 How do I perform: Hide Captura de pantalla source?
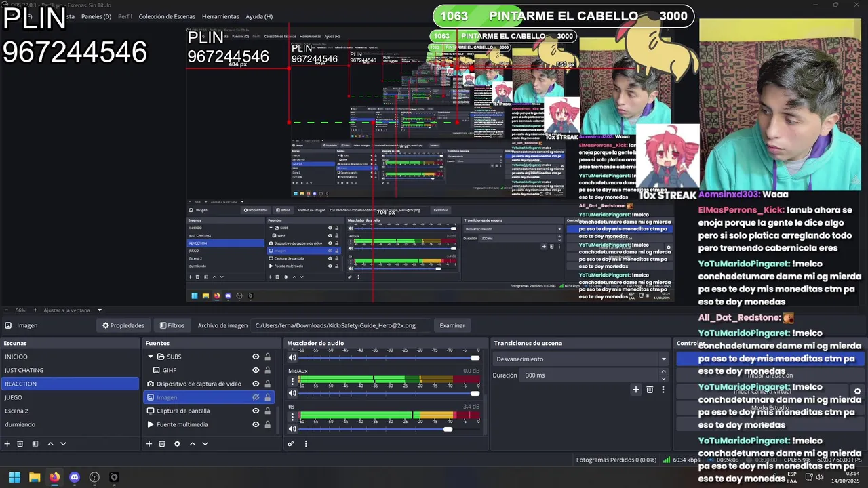point(256,411)
